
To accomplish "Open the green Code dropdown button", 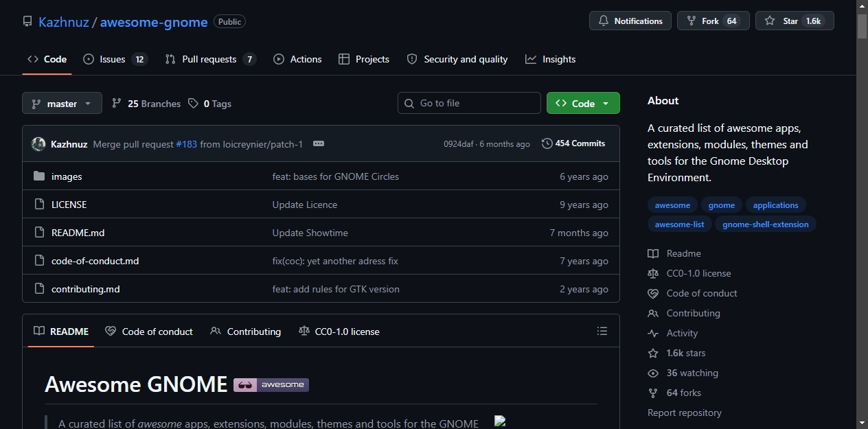I will pos(583,103).
